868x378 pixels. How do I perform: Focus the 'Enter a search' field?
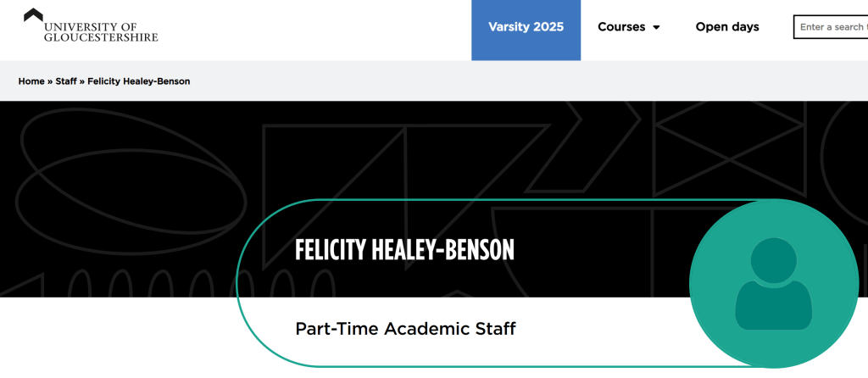(x=832, y=27)
